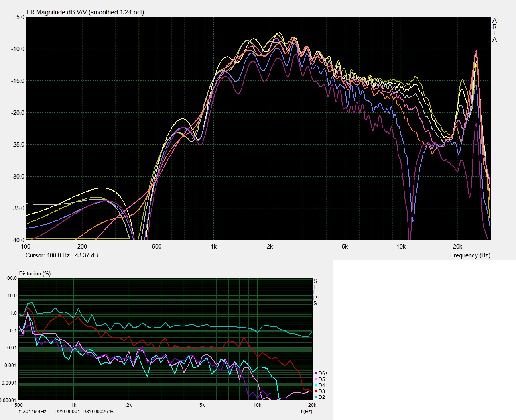
Task: Click the 20k tick label on the FR Magnitude chart
Action: point(457,247)
